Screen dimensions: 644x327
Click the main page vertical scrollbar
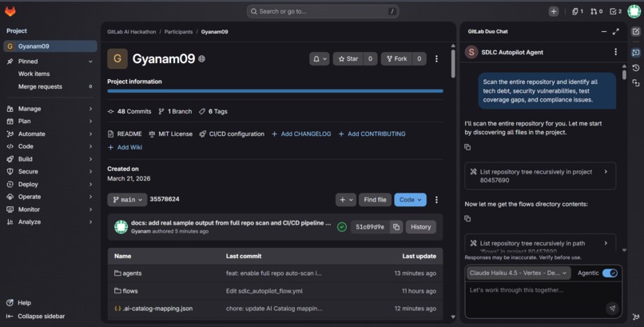click(453, 64)
